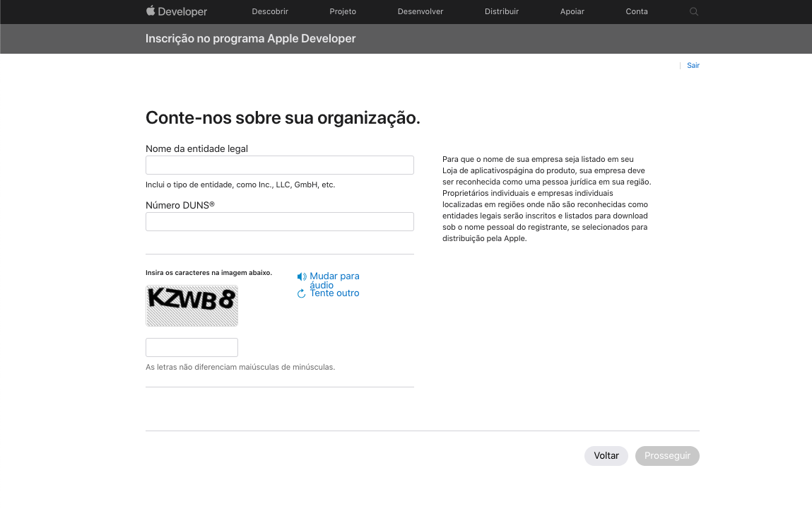Screen dimensions: 812x509
Task: Click the speaker icon for audio captcha
Action: click(302, 276)
